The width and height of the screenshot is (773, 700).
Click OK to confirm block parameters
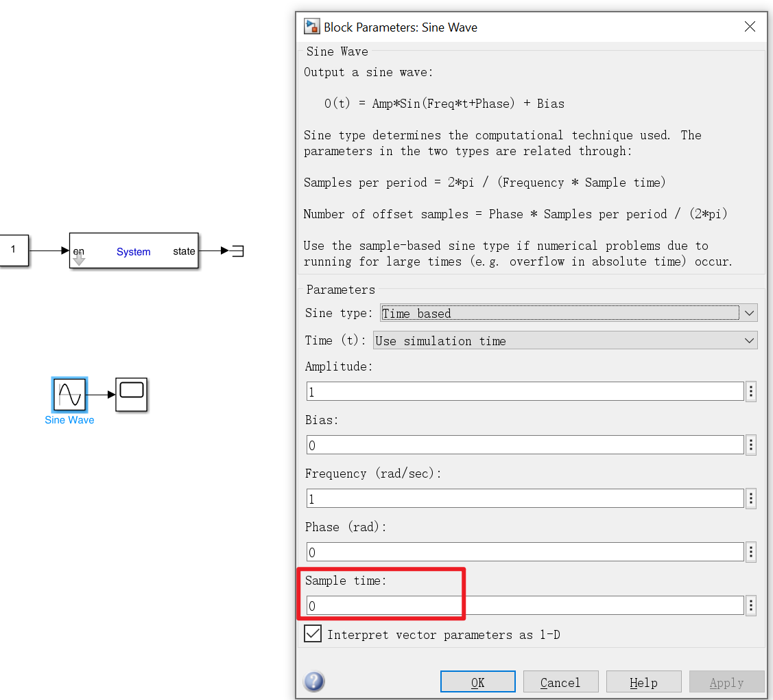[x=477, y=681]
